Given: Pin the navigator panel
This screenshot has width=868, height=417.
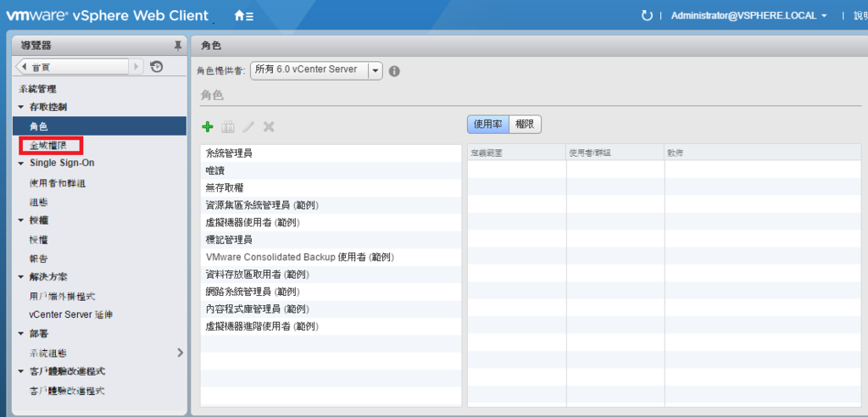Looking at the screenshot, I should pos(178,46).
